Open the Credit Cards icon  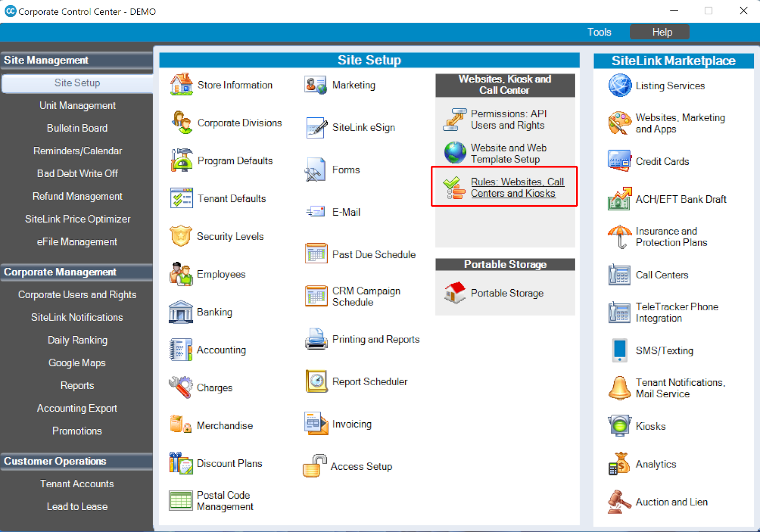point(619,161)
